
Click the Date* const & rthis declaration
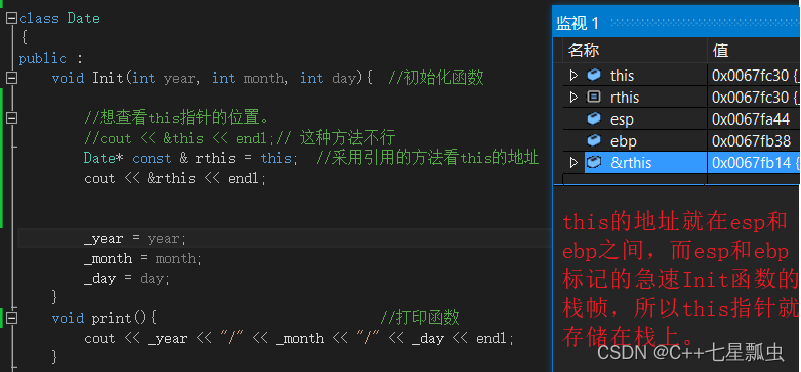pos(191,158)
